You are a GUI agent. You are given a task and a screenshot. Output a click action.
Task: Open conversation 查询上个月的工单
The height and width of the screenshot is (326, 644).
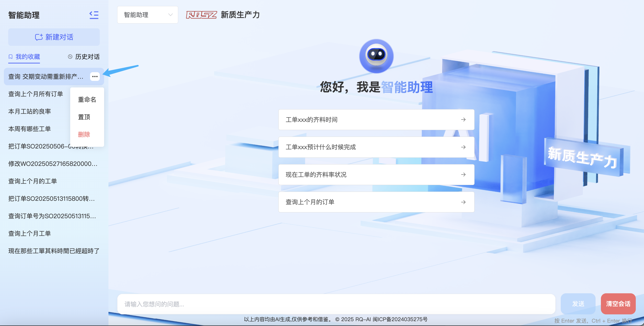(x=33, y=181)
